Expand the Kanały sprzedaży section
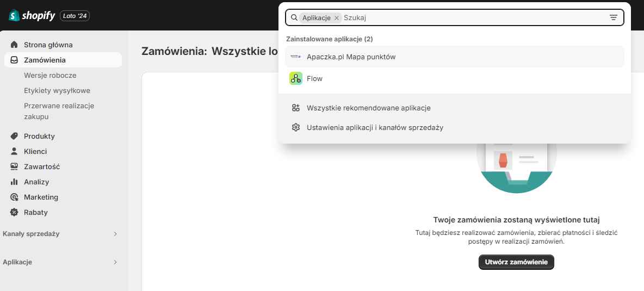The width and height of the screenshot is (644, 291). tap(115, 234)
